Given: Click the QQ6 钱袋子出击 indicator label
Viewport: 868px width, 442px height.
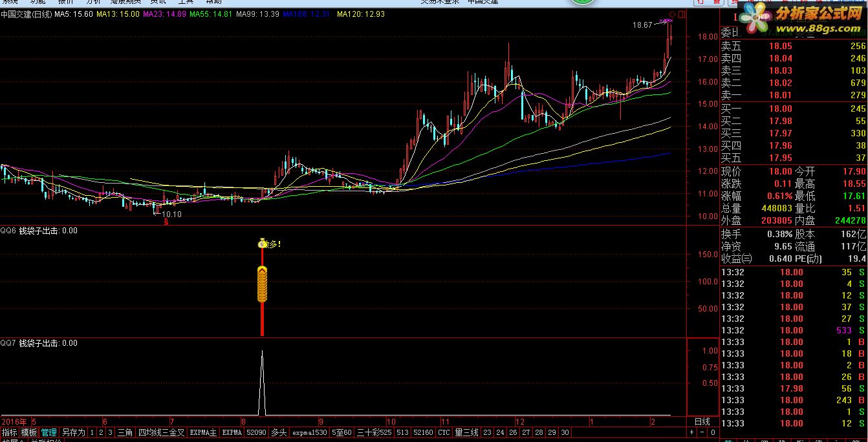Looking at the screenshot, I should click(x=39, y=231).
